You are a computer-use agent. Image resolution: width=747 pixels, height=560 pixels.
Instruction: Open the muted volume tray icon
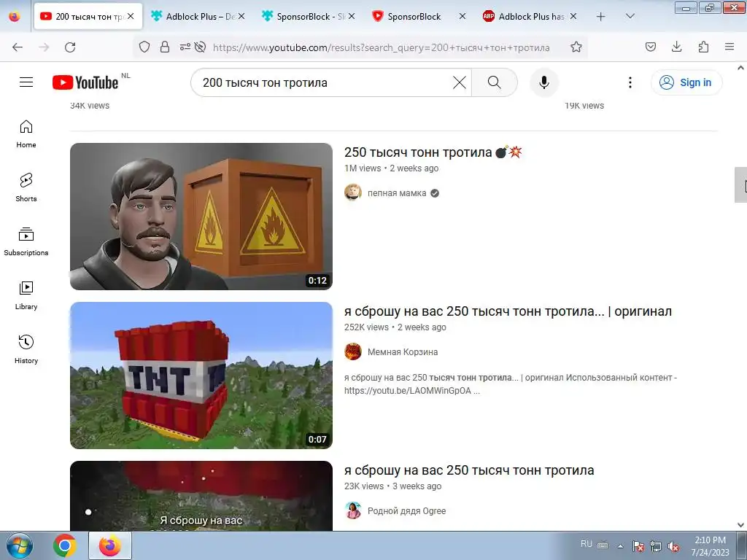coord(673,546)
